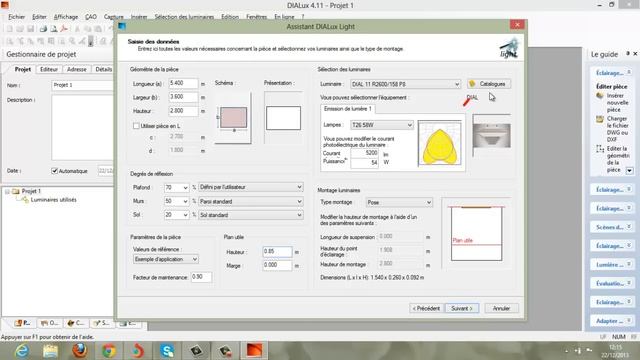The height and width of the screenshot is (360, 640).
Task: Collapse the Projet 1 tree node
Action: (7, 191)
